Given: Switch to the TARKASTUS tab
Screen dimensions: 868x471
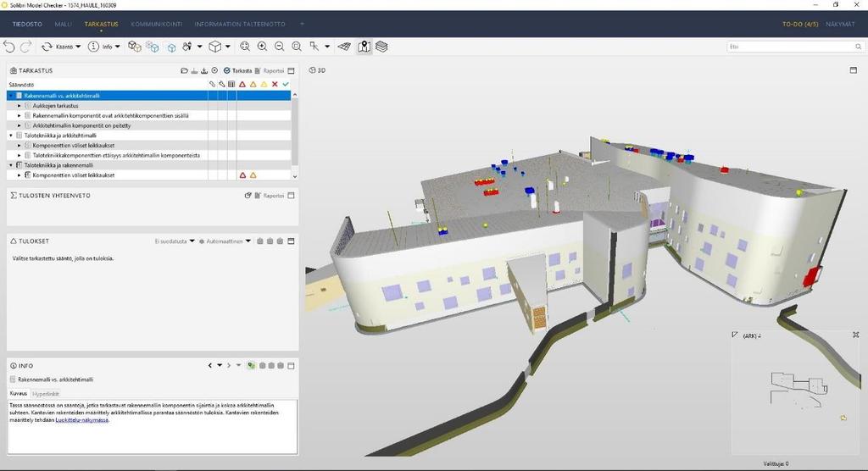Looking at the screenshot, I should tap(102, 25).
